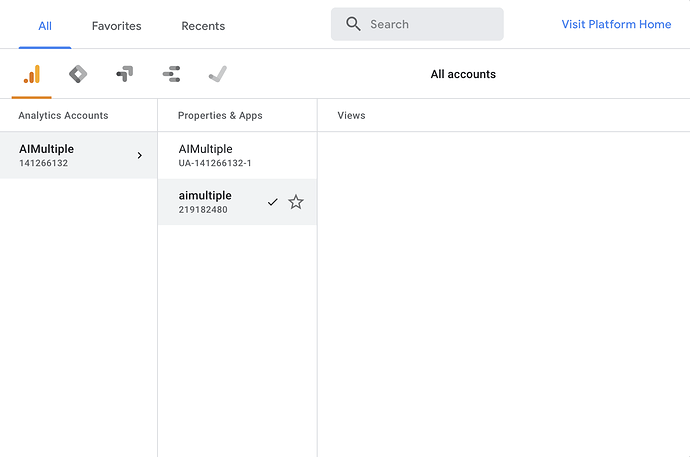The width and height of the screenshot is (690, 457).
Task: Click the Properties & Apps column header
Action: (x=220, y=115)
